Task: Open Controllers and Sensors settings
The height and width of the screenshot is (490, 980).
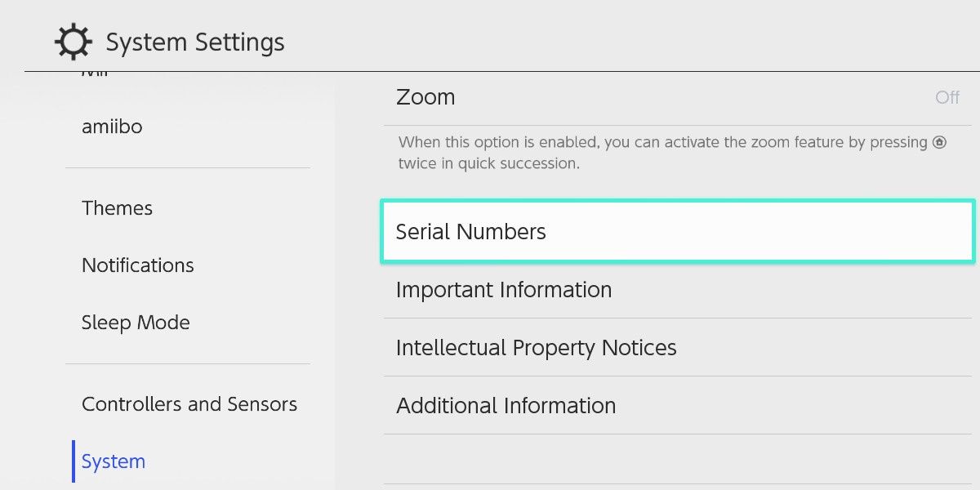Action: [x=189, y=403]
